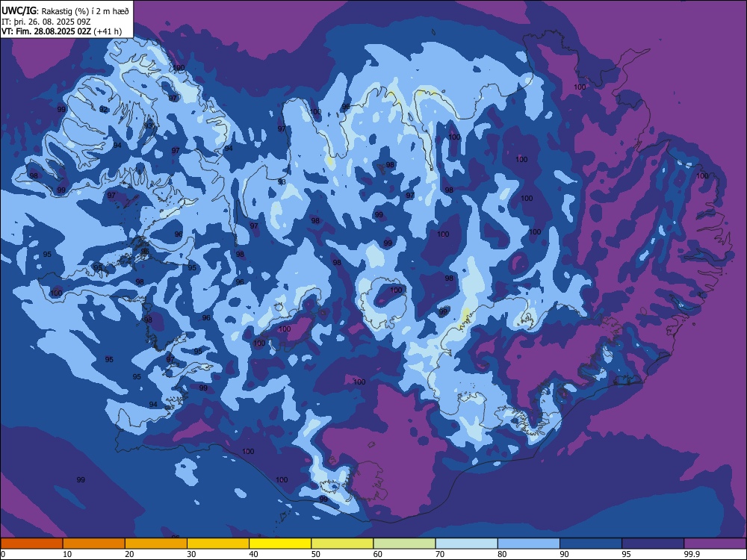Pick the pale blue 70–80 legend swatch

(467, 544)
